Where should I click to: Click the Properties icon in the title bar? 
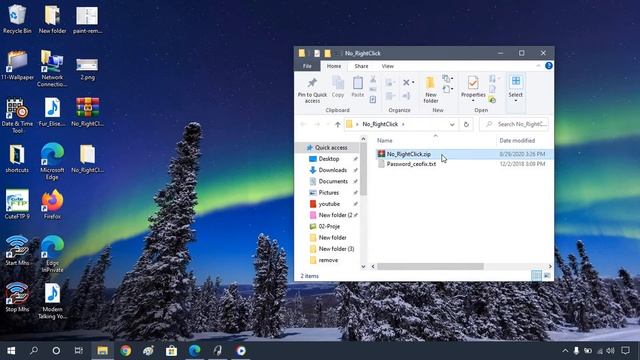pos(317,53)
